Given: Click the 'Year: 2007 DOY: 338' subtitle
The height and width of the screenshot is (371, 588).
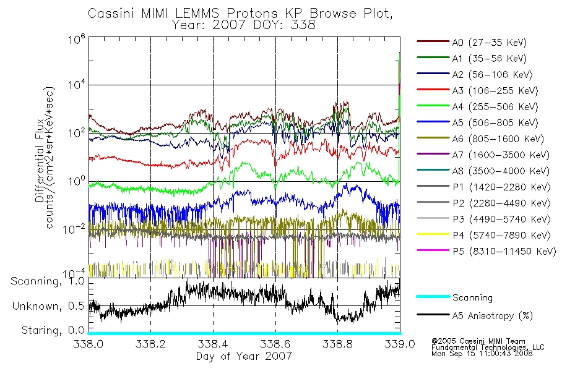Looking at the screenshot, I should pyautogui.click(x=244, y=25).
